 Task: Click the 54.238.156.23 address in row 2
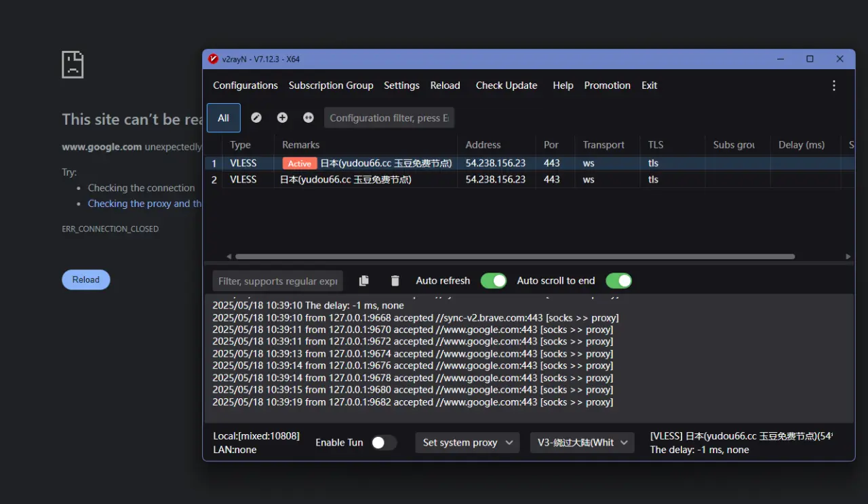[x=495, y=179]
